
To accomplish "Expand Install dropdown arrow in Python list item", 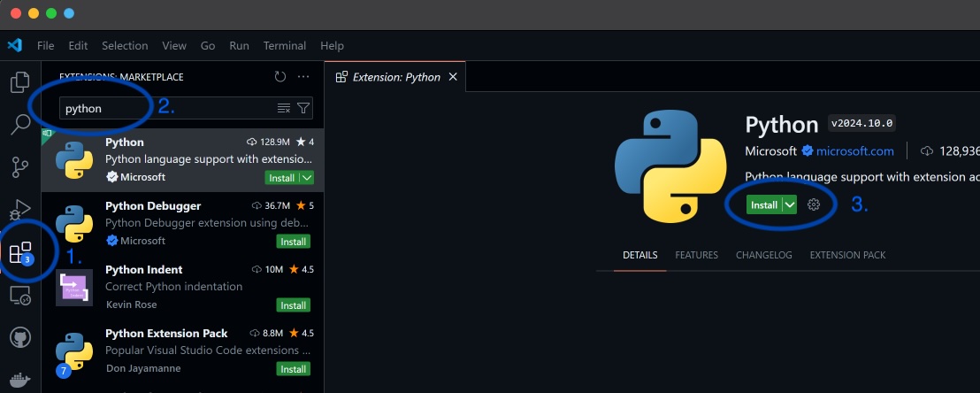I will point(306,178).
